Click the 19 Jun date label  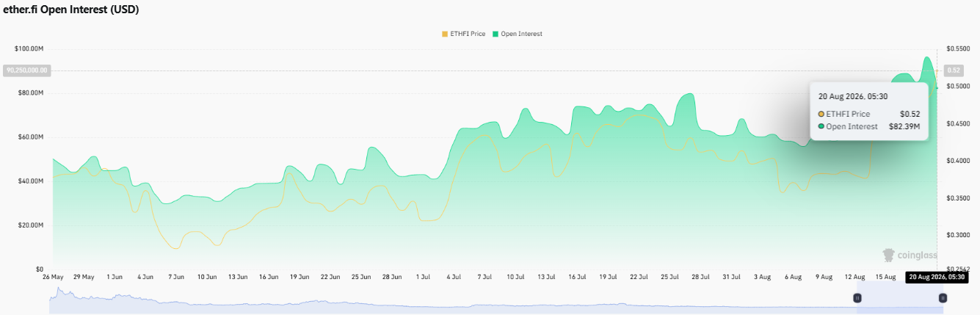(x=299, y=277)
